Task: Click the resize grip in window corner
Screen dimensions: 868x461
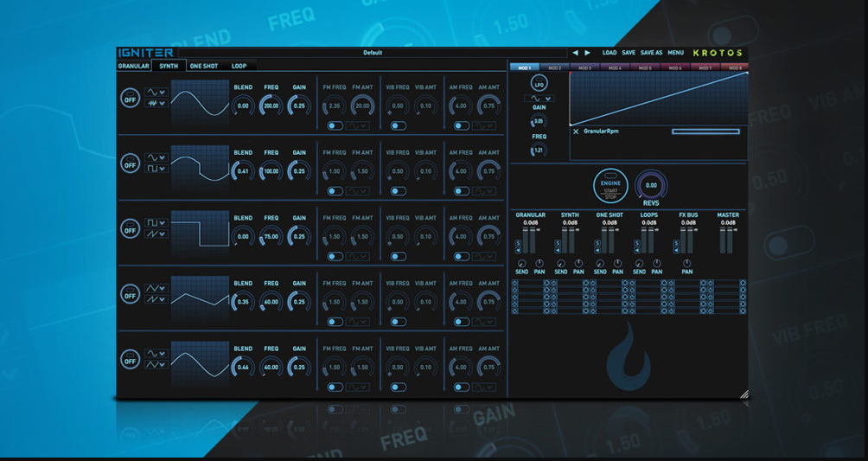Action: tap(744, 394)
